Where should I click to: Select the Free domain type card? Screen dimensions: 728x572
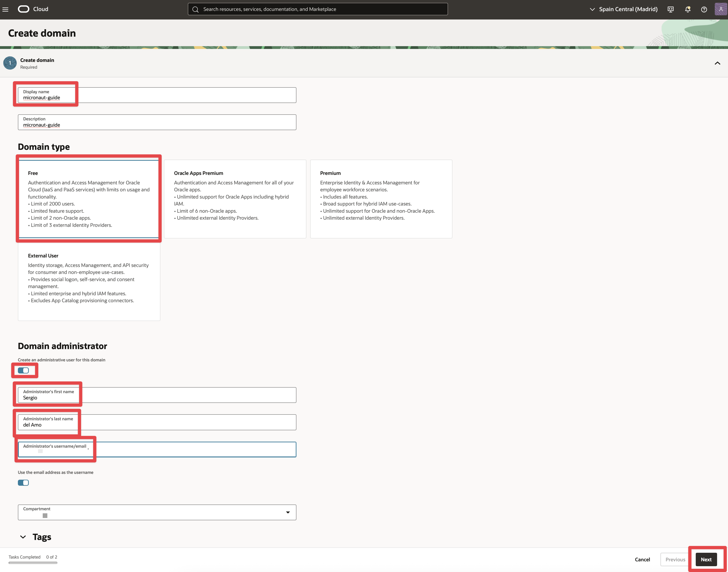(x=89, y=199)
